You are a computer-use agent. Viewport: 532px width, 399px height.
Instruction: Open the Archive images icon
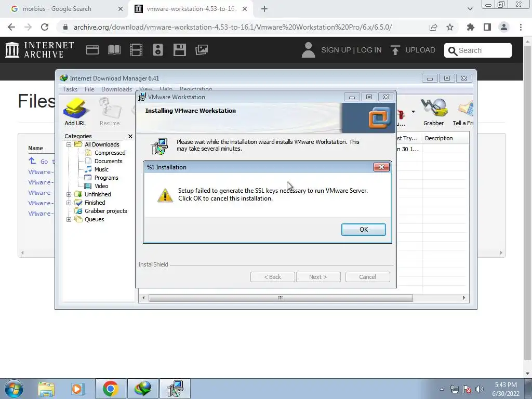201,50
